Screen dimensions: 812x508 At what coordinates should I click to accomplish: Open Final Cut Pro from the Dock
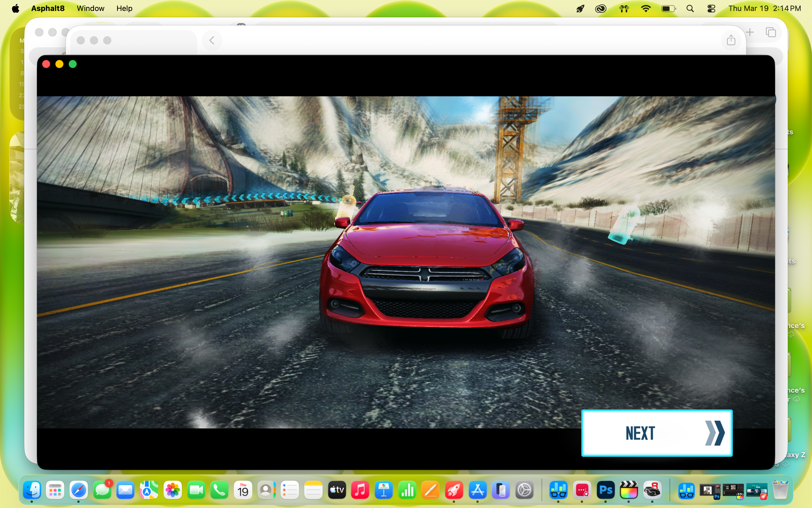click(628, 490)
